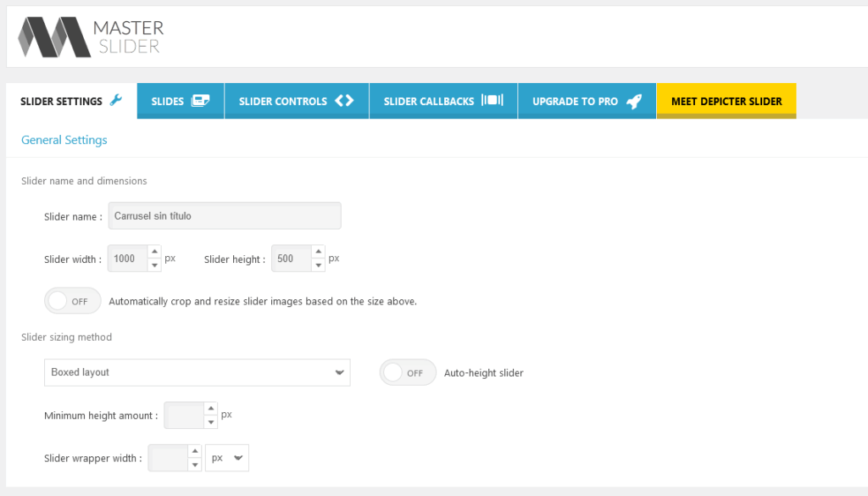
Task: Open the Boxed layout dropdown
Action: point(197,372)
